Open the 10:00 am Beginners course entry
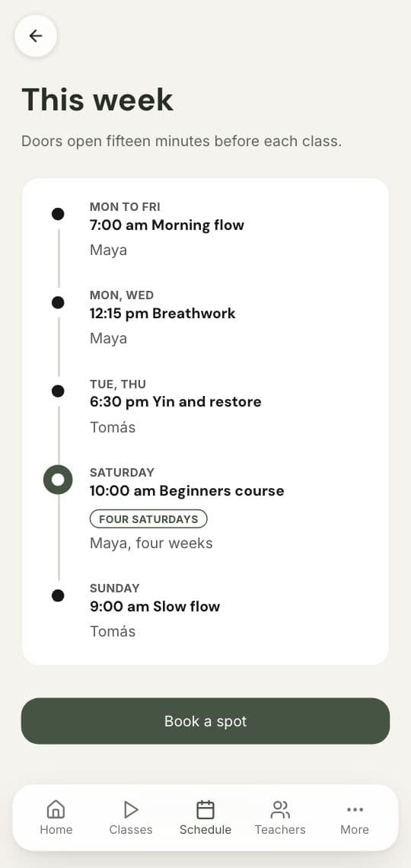The image size is (411, 868). click(x=187, y=491)
